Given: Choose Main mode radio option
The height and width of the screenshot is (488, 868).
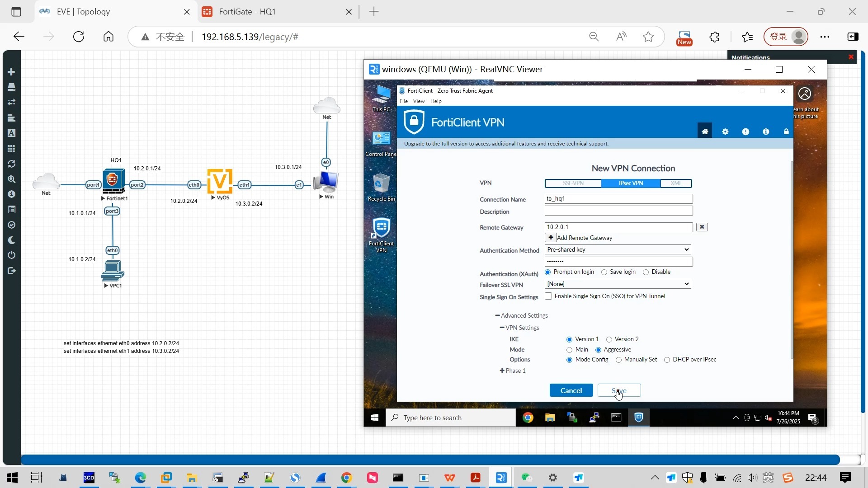Looking at the screenshot, I should pos(569,350).
